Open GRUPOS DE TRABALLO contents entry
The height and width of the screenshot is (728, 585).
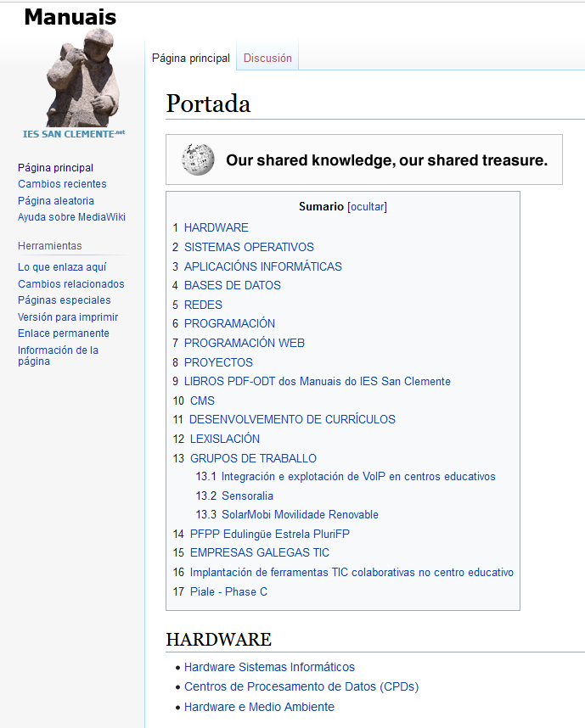[253, 458]
